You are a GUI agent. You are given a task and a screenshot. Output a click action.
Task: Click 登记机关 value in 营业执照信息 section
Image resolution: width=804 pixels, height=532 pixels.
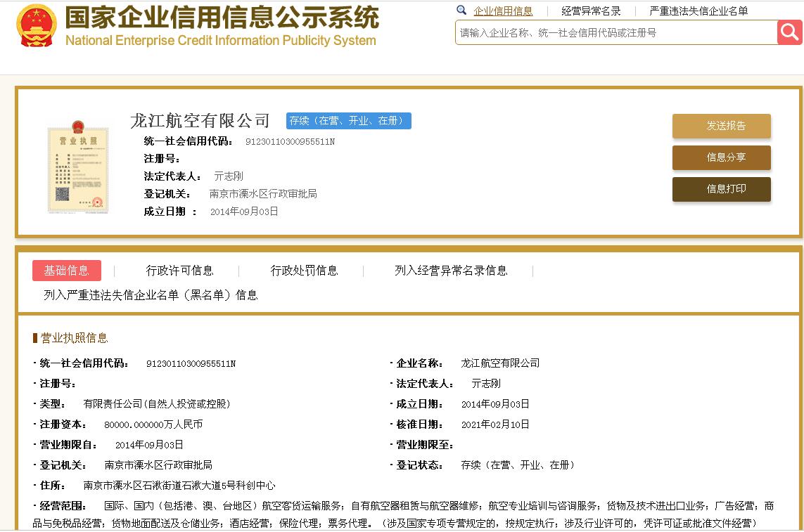click(x=158, y=465)
